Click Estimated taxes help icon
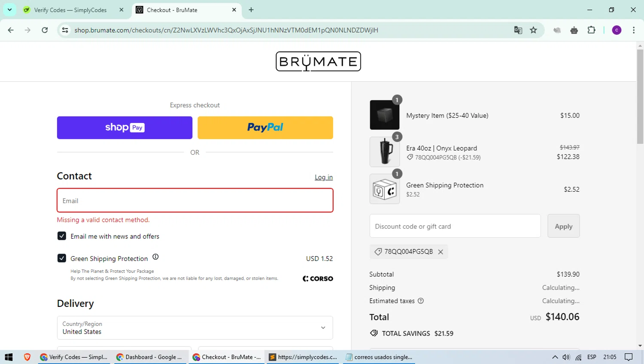Image resolution: width=644 pixels, height=364 pixels. (421, 301)
